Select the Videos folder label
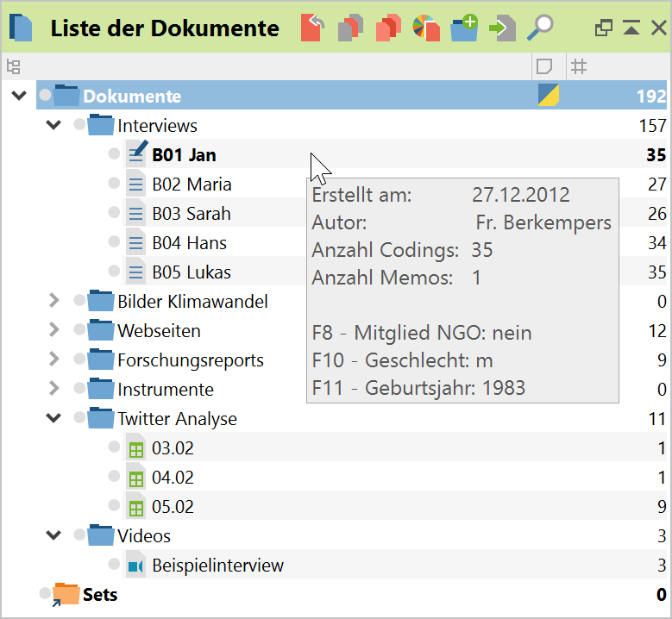The height and width of the screenshot is (619, 672). 144,536
